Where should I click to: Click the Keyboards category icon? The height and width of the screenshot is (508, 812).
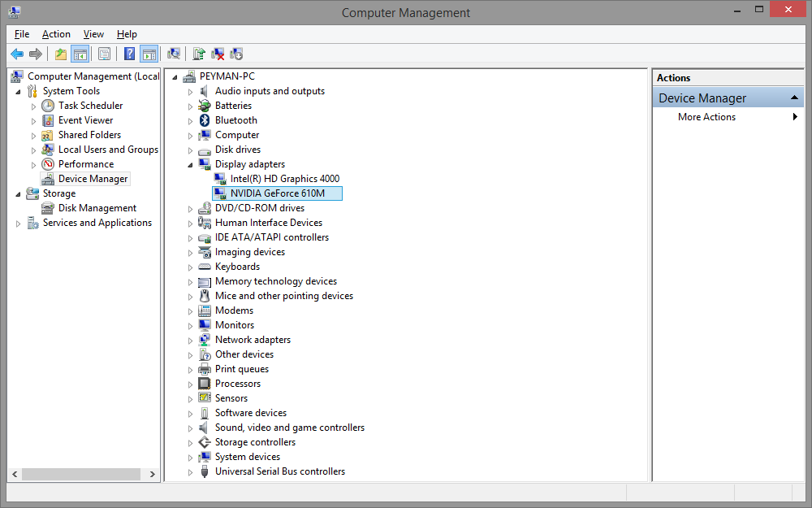click(205, 267)
